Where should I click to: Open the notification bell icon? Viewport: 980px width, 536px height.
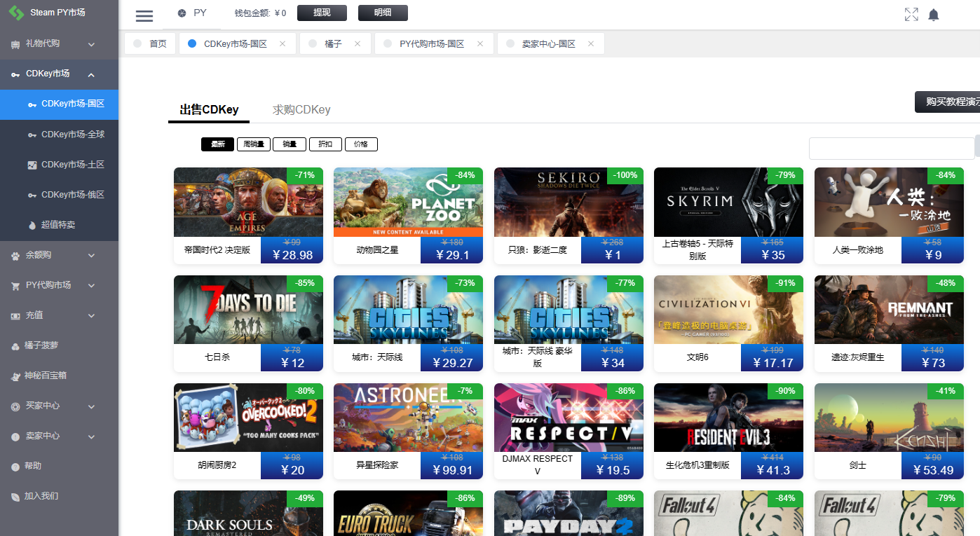[934, 15]
